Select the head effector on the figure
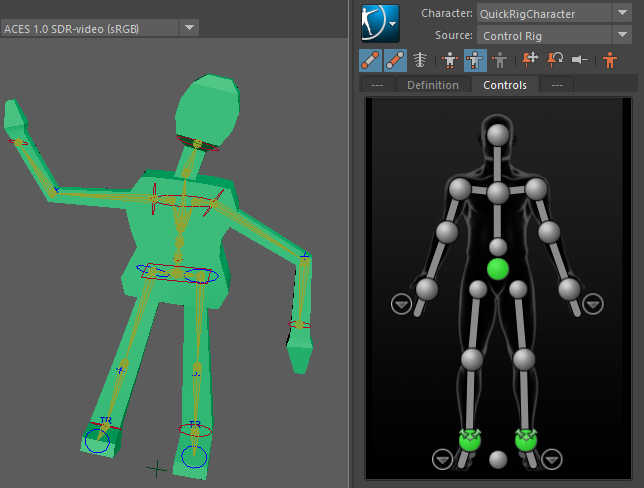The width and height of the screenshot is (644, 488). pyautogui.click(x=498, y=134)
